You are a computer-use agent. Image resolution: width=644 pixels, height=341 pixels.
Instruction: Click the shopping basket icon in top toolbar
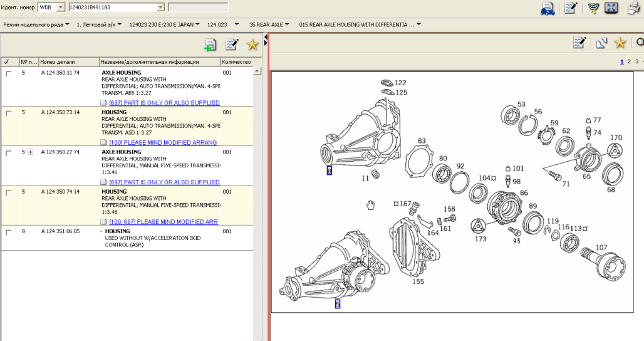[592, 8]
